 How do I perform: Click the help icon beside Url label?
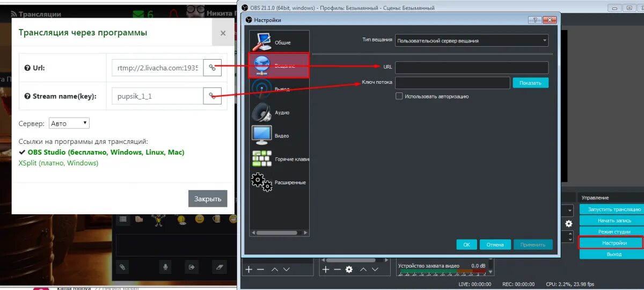27,68
